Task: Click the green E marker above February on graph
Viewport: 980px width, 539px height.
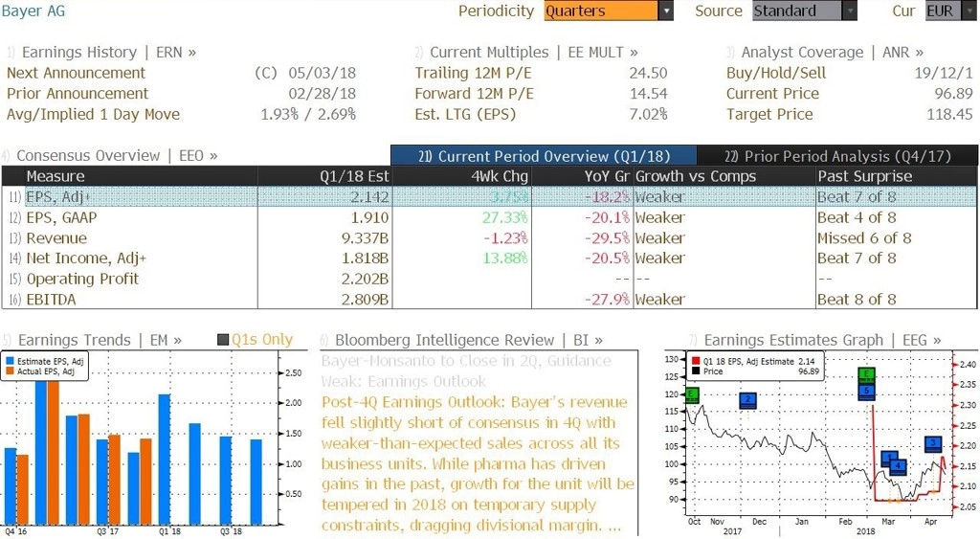Action: click(866, 376)
